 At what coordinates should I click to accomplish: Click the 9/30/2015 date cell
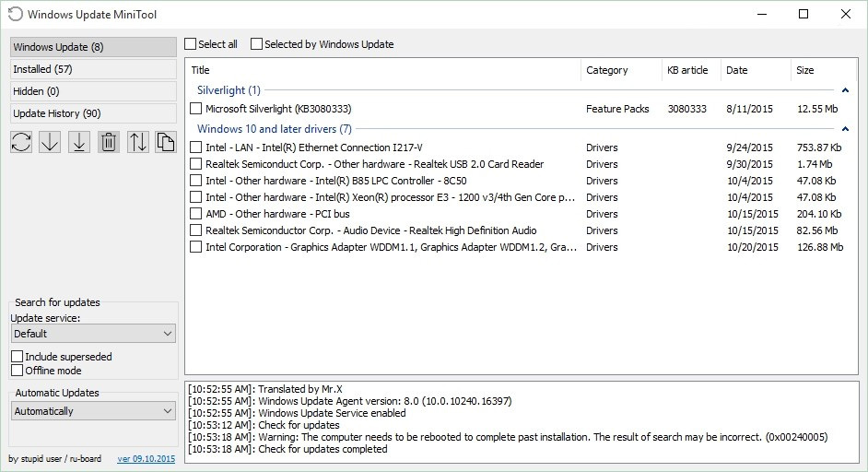(749, 164)
